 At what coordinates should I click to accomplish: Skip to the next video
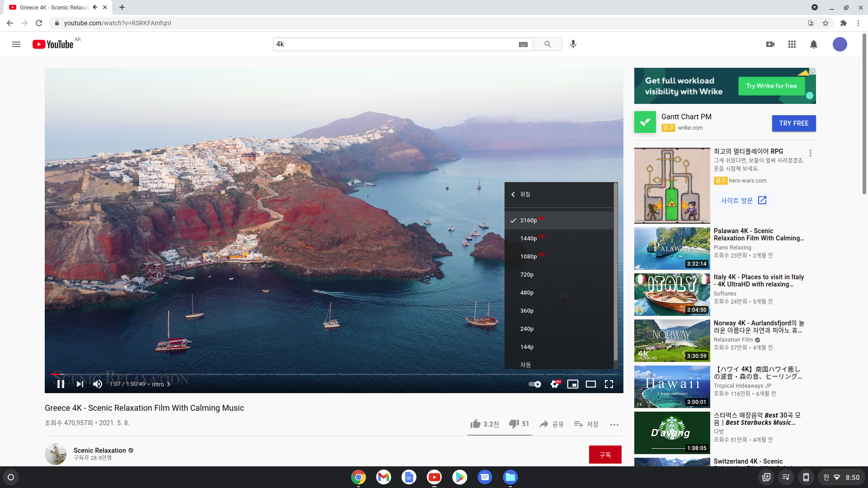pyautogui.click(x=80, y=384)
